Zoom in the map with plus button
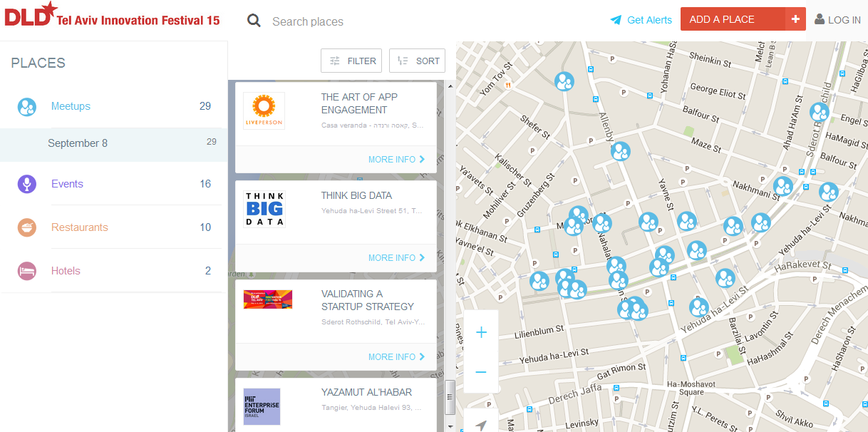The image size is (868, 432). point(481,332)
